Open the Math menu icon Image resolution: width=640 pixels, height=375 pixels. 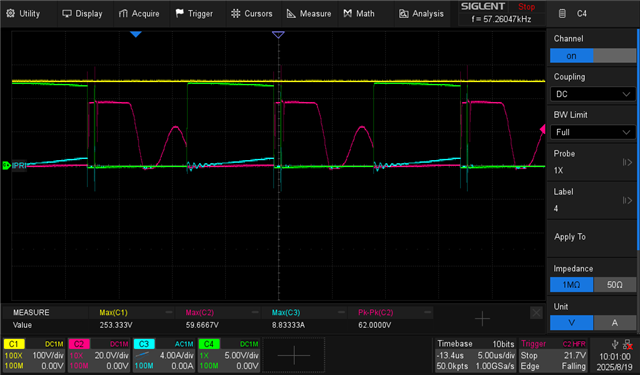point(347,13)
